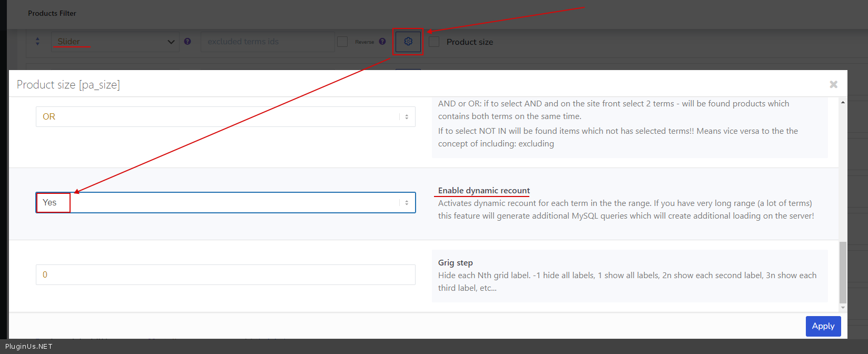Toggle the Reverse checkbox

(342, 42)
